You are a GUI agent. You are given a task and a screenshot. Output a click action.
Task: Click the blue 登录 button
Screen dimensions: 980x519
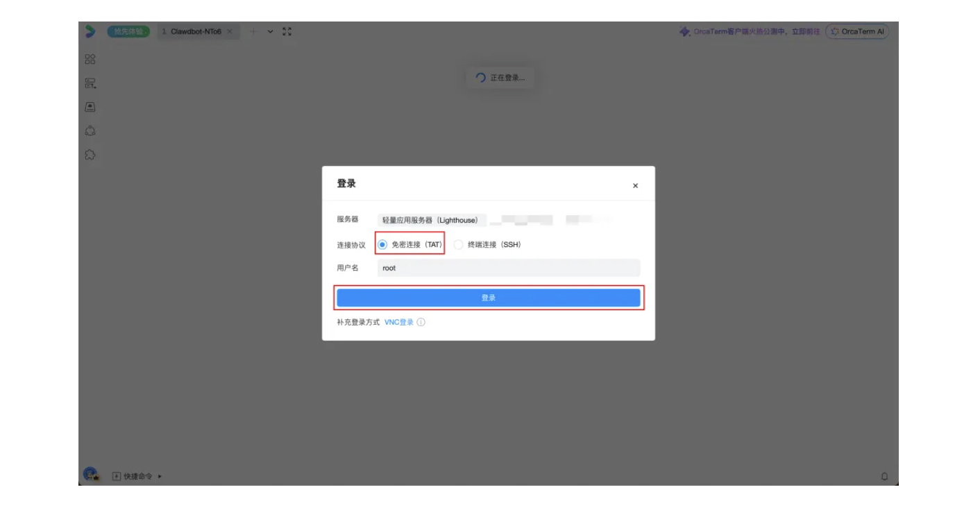[x=489, y=297]
